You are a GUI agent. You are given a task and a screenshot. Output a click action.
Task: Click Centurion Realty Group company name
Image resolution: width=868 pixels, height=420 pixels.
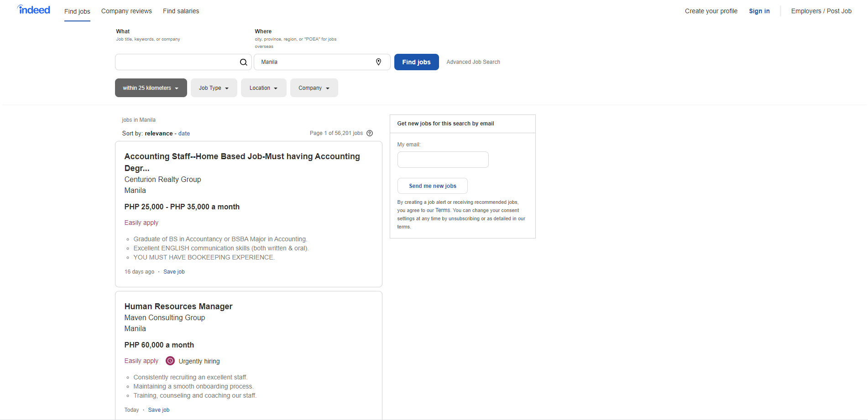pos(162,180)
